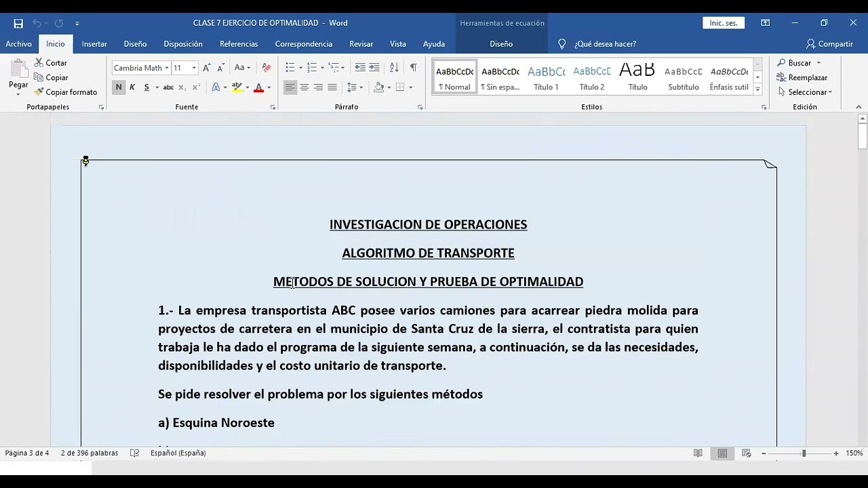The image size is (868, 488).
Task: Open the Archivo menu
Action: coord(18,43)
